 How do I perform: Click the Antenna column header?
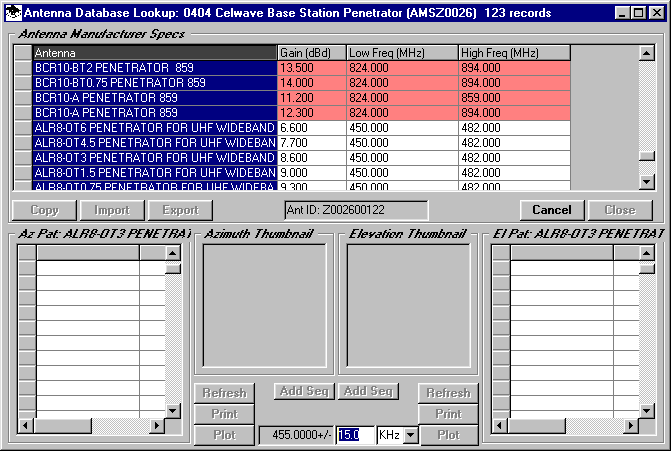[155, 53]
